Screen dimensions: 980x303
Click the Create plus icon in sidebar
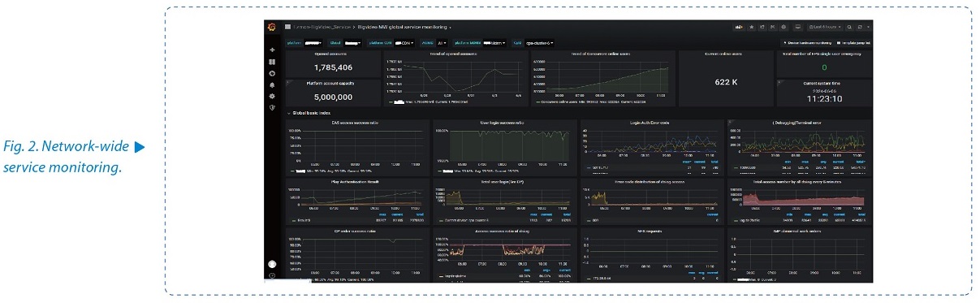(273, 50)
